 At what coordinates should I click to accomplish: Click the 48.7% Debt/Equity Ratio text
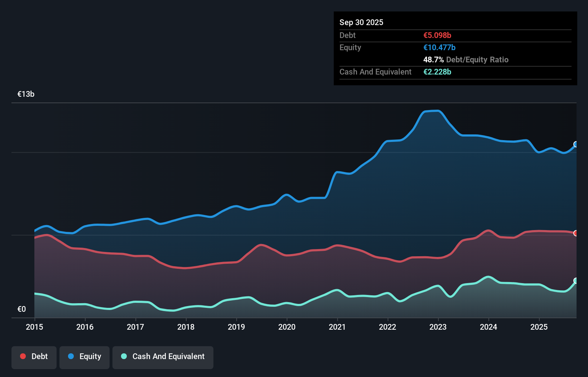[466, 59]
